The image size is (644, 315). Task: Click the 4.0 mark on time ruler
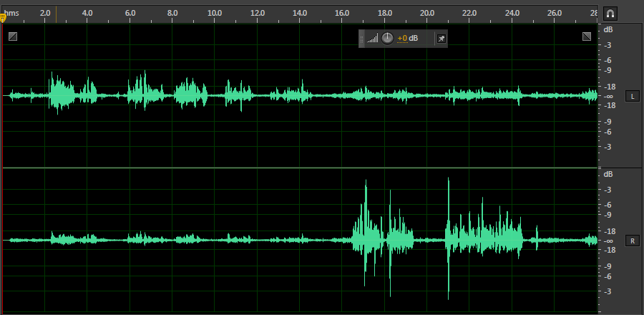point(87,13)
